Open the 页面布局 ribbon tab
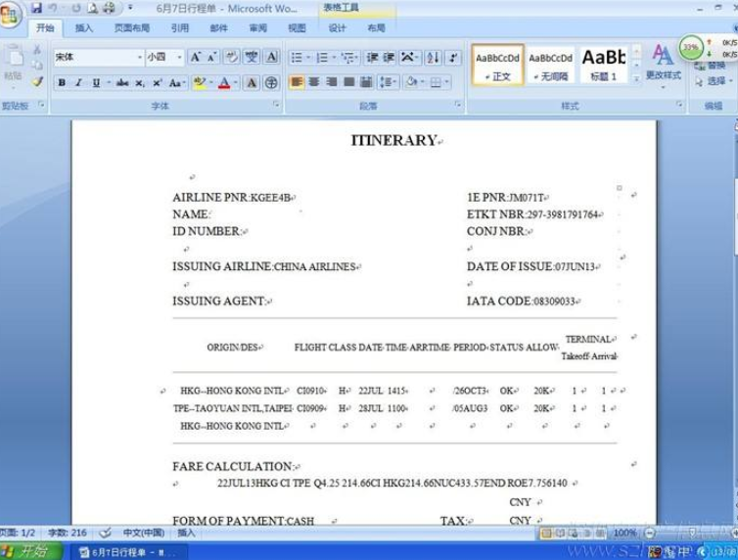The image size is (738, 560). (132, 28)
